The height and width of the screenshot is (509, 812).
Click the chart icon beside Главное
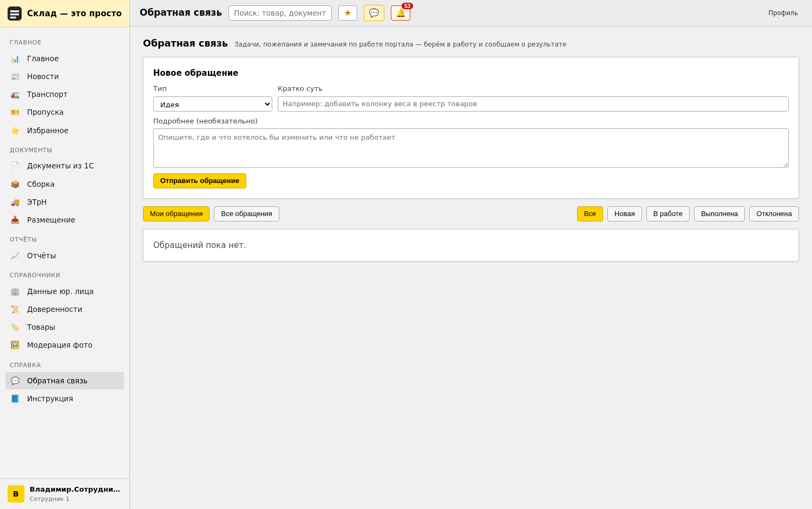coord(15,58)
